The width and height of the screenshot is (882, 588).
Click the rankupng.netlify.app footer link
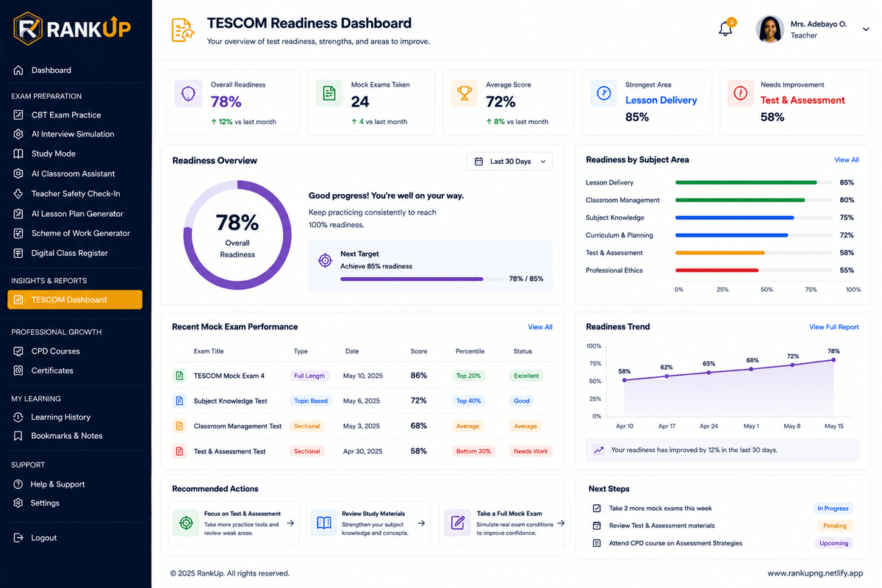815,573
